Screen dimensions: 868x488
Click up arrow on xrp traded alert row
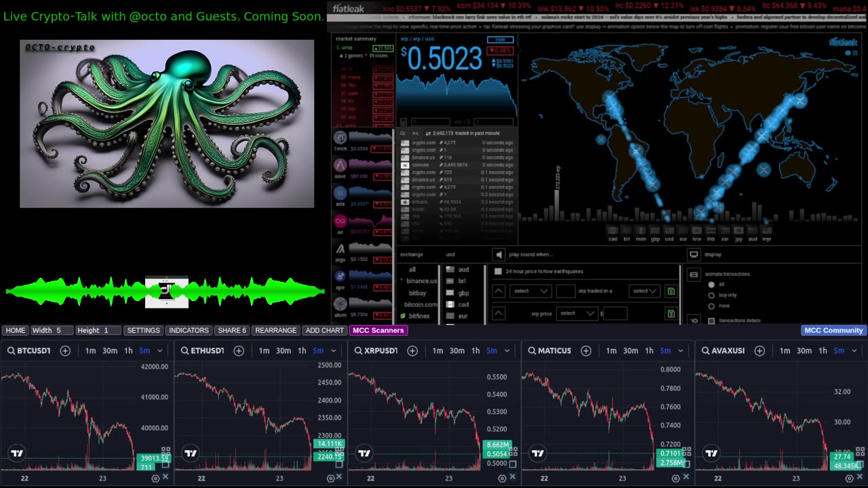(498, 291)
